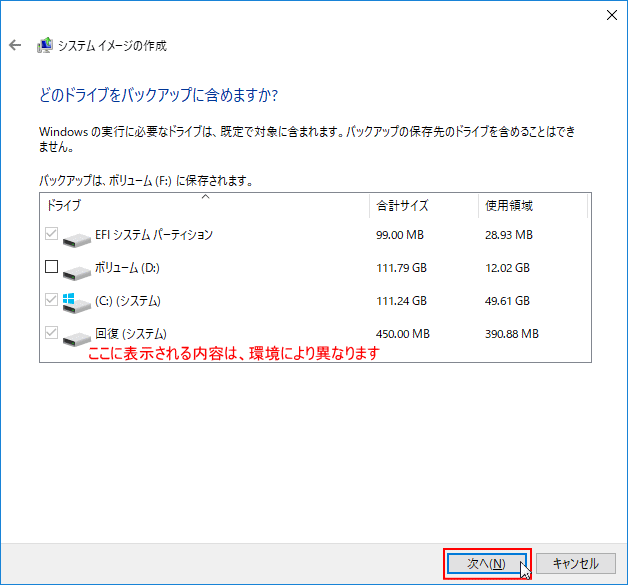Screen dimensions: 628x585
Task: Click the 111.79 GB total size value
Action: point(401,267)
